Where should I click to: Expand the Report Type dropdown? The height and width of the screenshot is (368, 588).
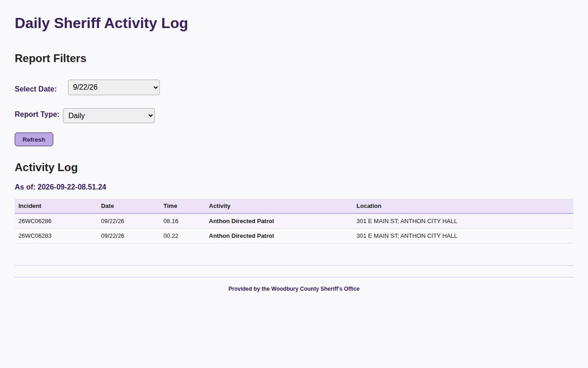point(109,115)
